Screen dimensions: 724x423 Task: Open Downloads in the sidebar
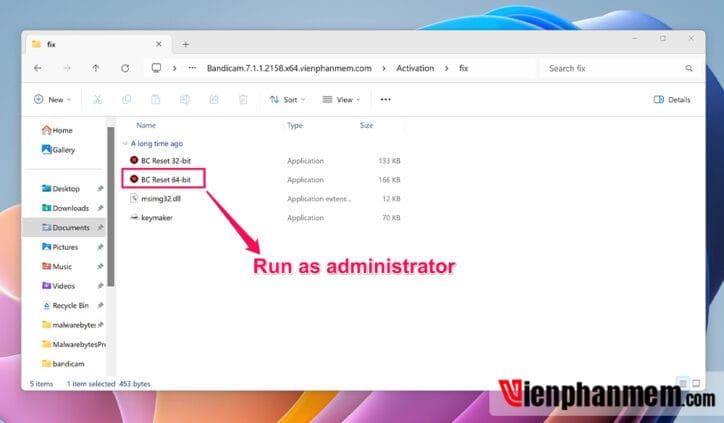[65, 208]
